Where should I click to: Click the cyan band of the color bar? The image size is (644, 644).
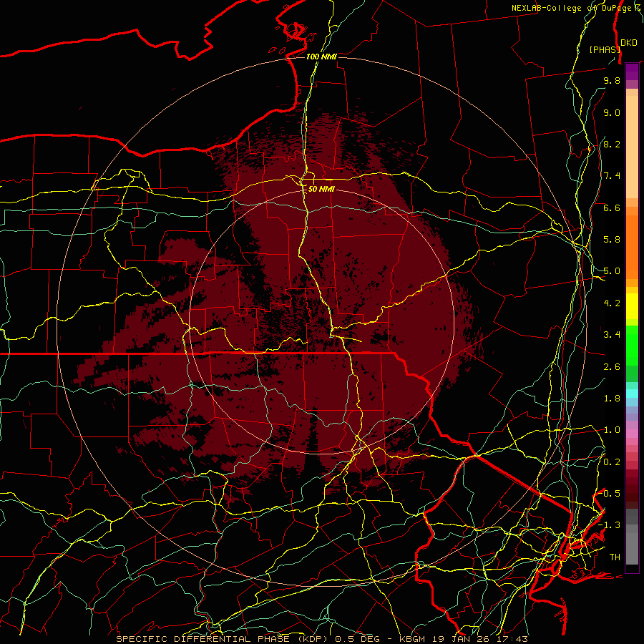pos(632,394)
